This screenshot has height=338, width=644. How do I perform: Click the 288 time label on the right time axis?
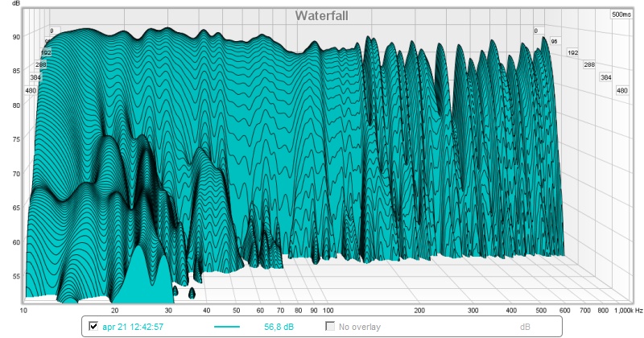pyautogui.click(x=589, y=64)
